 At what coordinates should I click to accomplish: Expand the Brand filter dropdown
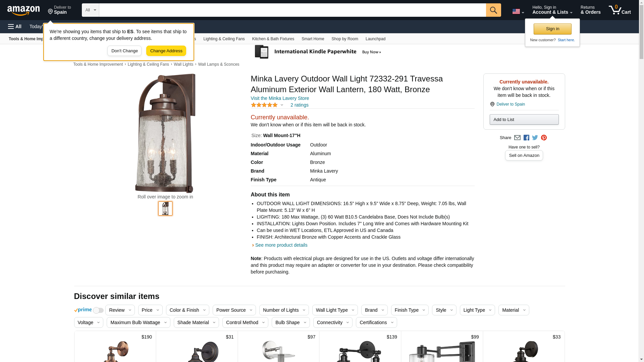(x=374, y=310)
